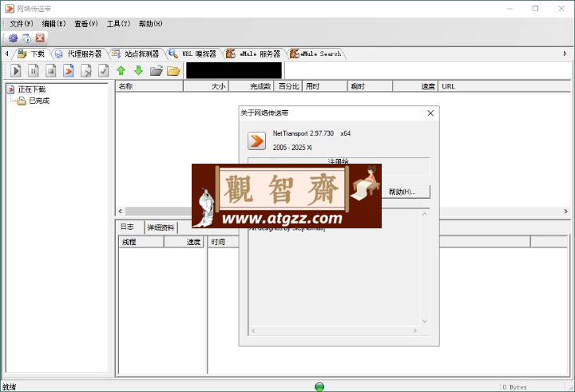Viewport: 575px width, 392px height.
Task: Click the 线程 column header in log panel
Action: [141, 242]
